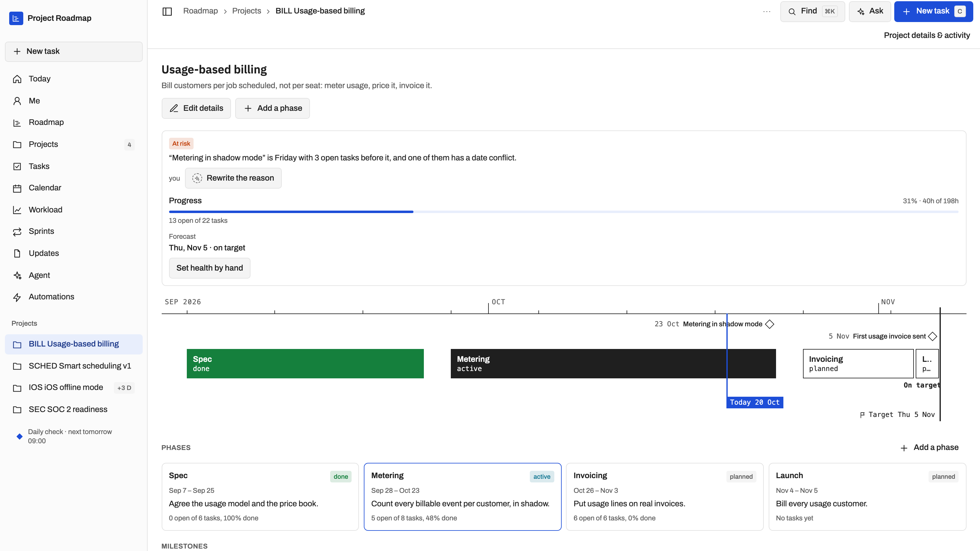Click Set health by hand button

tap(209, 268)
